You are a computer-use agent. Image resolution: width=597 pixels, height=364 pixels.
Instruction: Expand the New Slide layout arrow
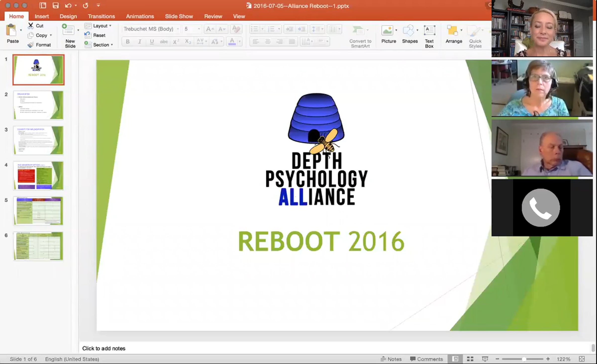point(78,30)
